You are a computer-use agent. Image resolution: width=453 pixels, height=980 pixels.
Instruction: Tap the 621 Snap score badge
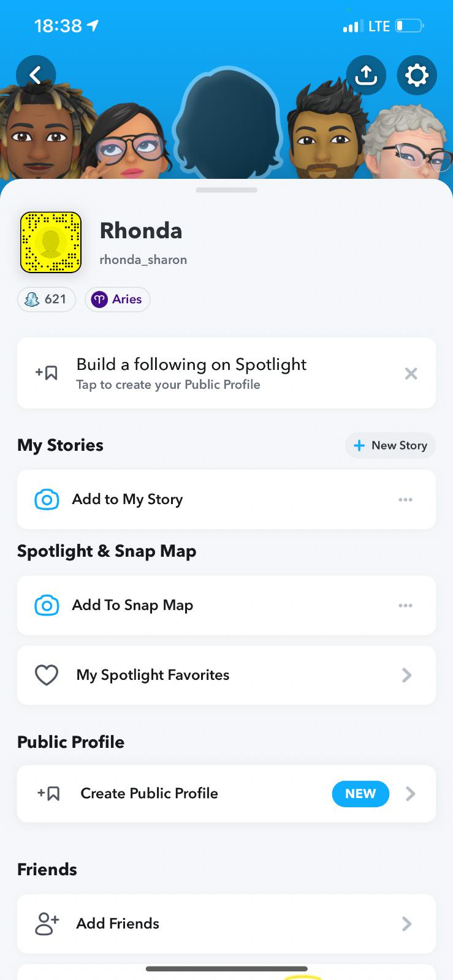(x=47, y=300)
